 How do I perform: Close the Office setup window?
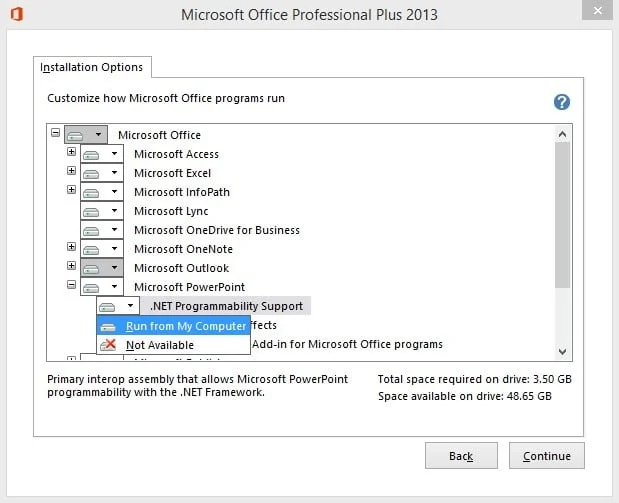click(597, 10)
